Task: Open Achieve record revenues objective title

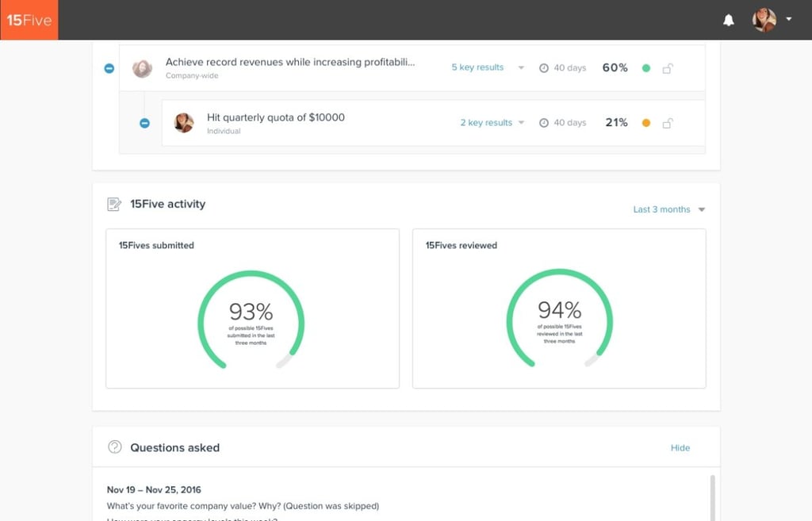Action: pyautogui.click(x=289, y=62)
